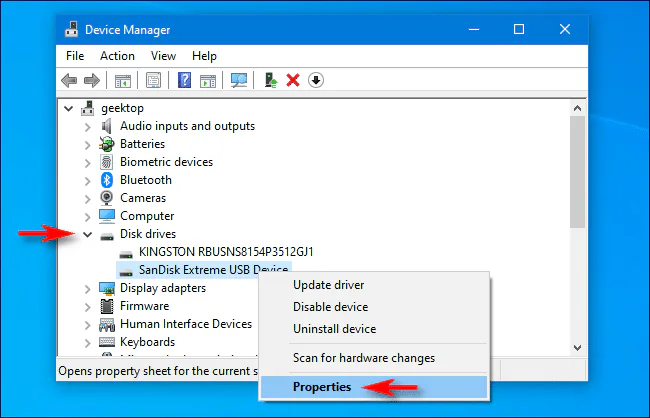
Task: Collapse the geektop root node
Action: 69,109
